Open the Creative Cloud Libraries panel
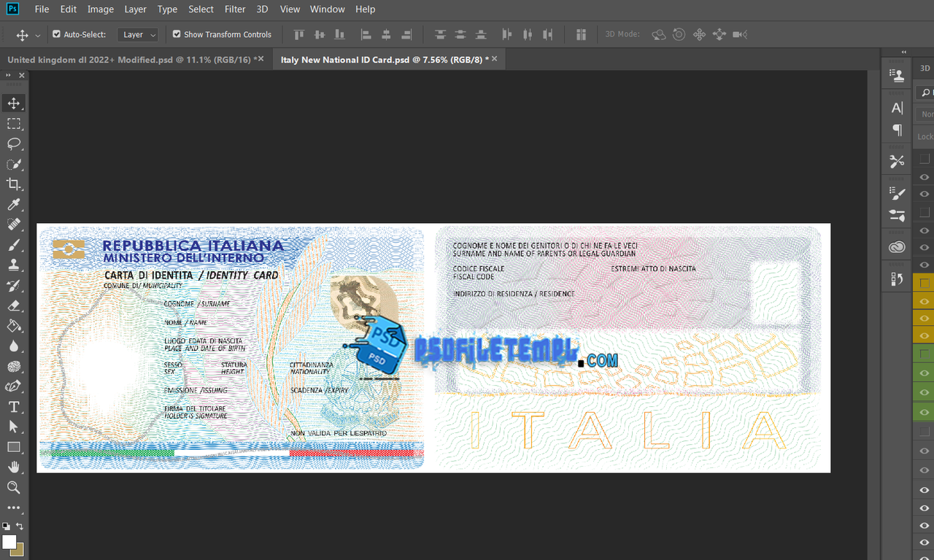Image resolution: width=934 pixels, height=560 pixels. point(898,248)
